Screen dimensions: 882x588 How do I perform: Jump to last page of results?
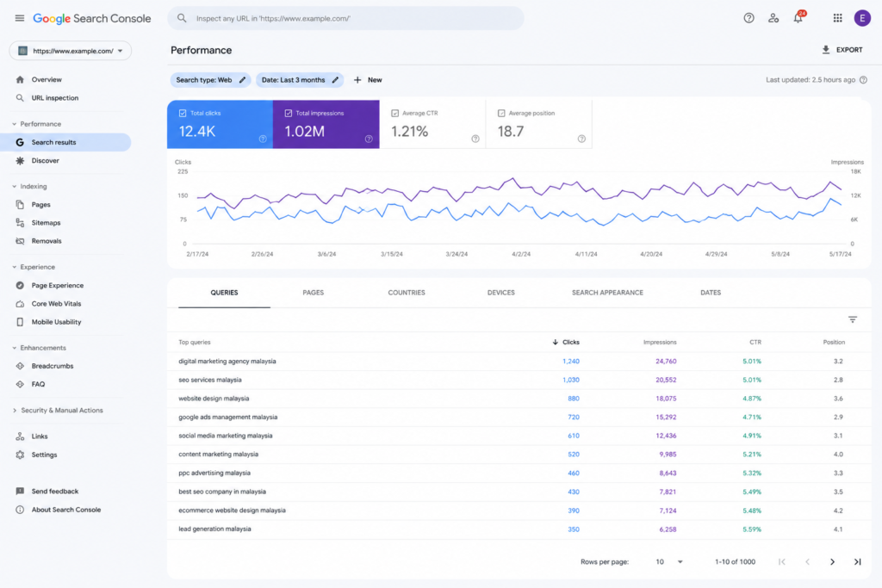click(x=857, y=561)
